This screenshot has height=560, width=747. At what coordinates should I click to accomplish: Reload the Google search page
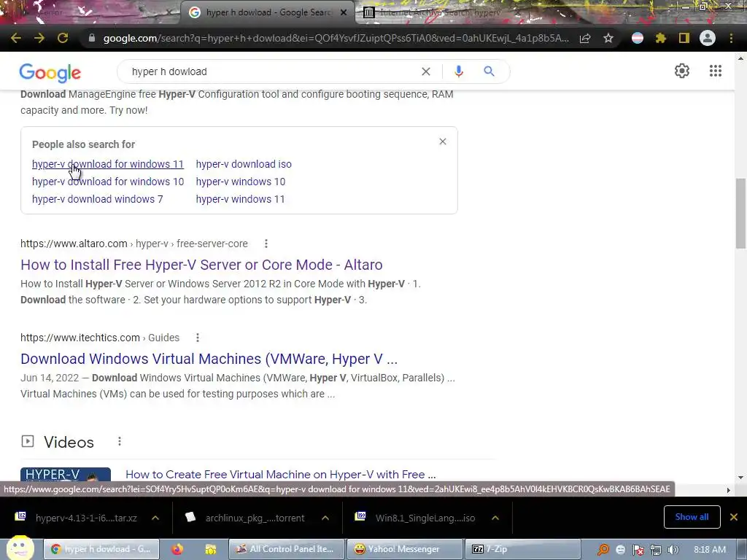click(x=63, y=38)
